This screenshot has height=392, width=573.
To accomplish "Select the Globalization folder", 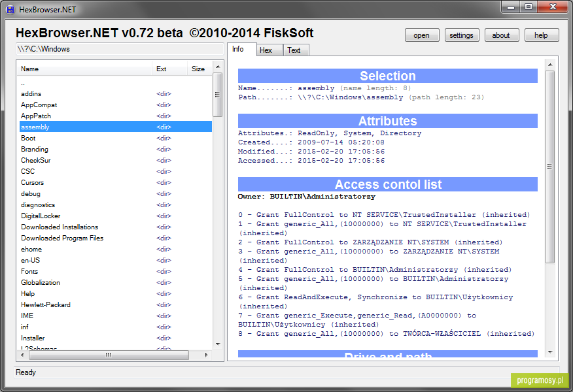I will (116, 282).
